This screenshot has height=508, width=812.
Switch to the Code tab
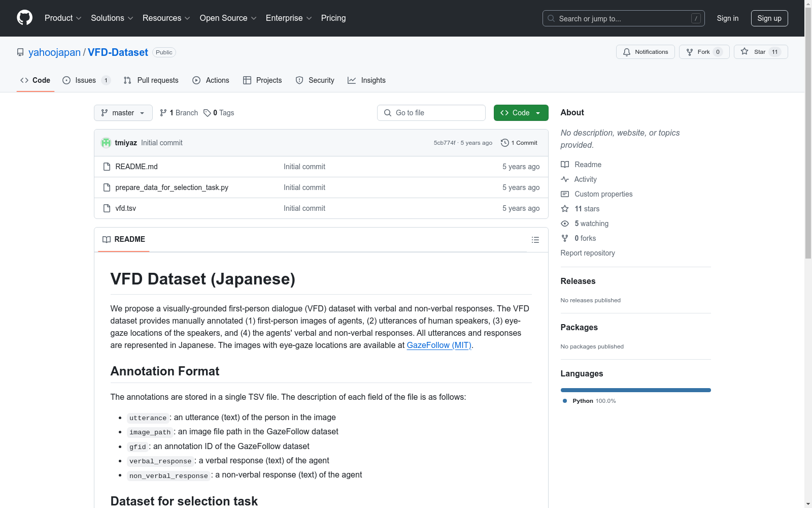36,80
